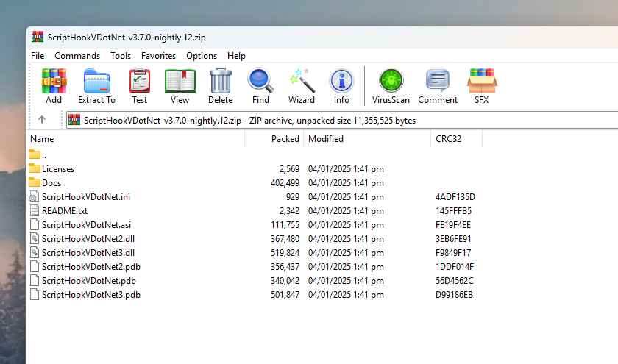This screenshot has height=364, width=618.
Task: Select ScriptHookVDotNet3.dll file icon
Action: click(35, 252)
